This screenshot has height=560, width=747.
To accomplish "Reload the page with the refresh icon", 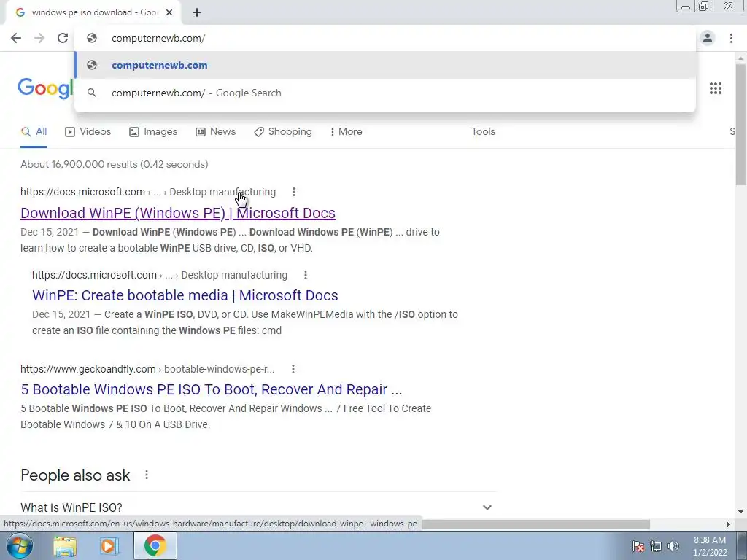I will (63, 38).
